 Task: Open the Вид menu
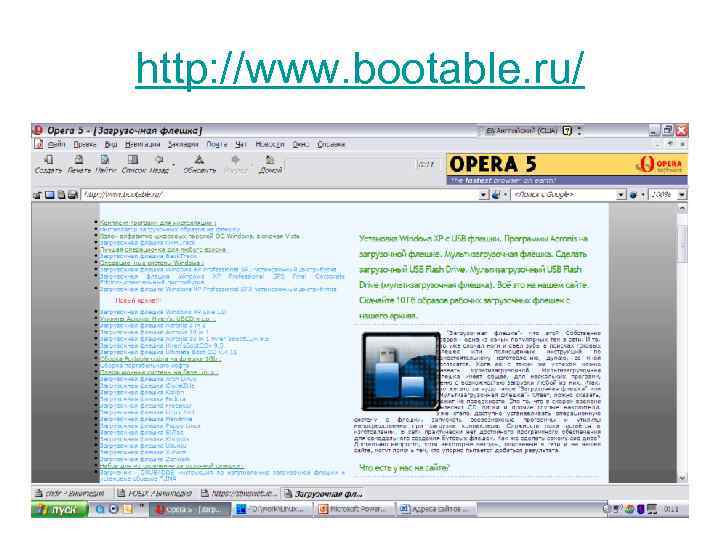pos(111,144)
